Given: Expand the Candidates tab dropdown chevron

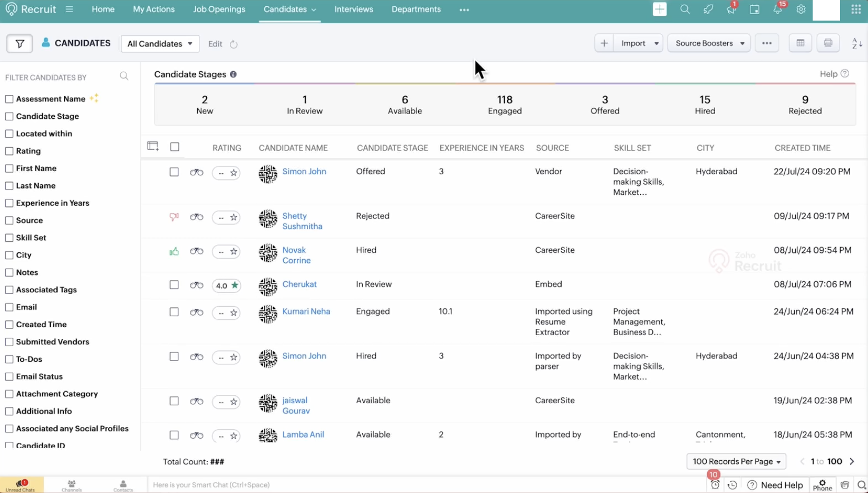Looking at the screenshot, I should (x=314, y=10).
